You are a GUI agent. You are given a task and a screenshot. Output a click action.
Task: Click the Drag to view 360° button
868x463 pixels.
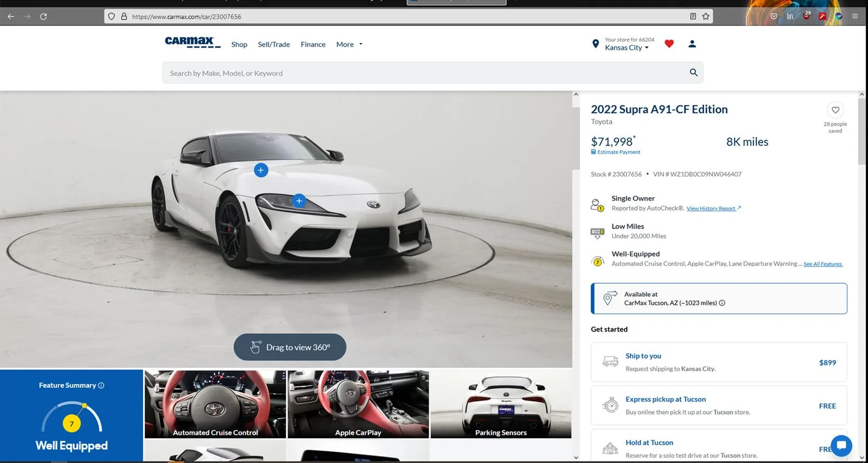coord(290,347)
